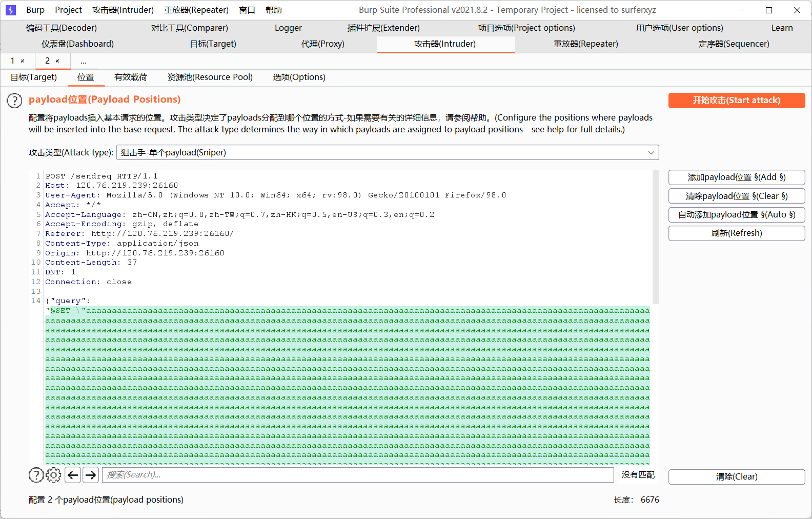Switch to 重放器(Repeater) main tab
812x519 pixels.
(x=586, y=44)
